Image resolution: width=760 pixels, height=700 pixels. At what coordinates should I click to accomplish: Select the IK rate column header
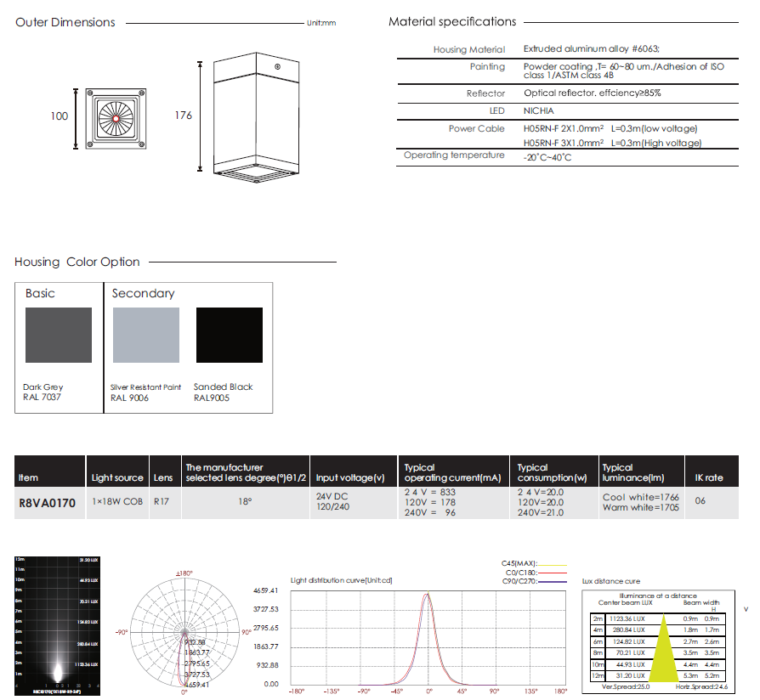709,478
